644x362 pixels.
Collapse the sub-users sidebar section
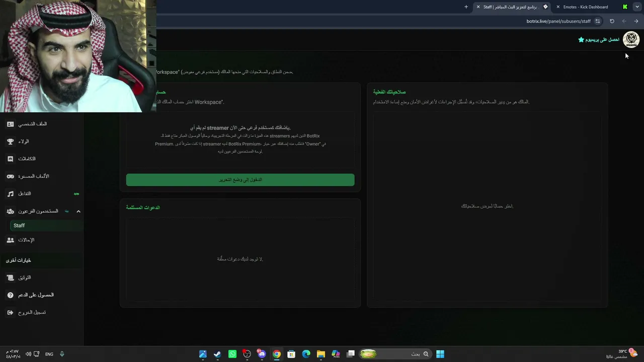78,211
